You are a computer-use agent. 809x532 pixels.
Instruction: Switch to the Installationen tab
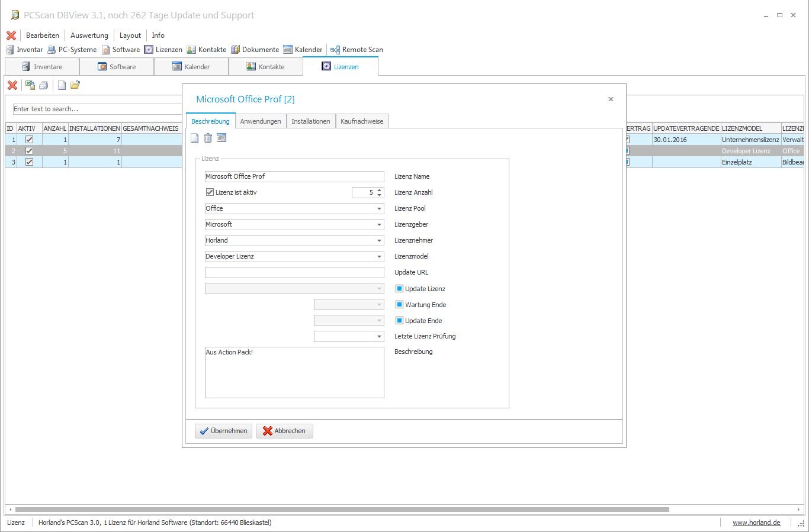click(311, 121)
